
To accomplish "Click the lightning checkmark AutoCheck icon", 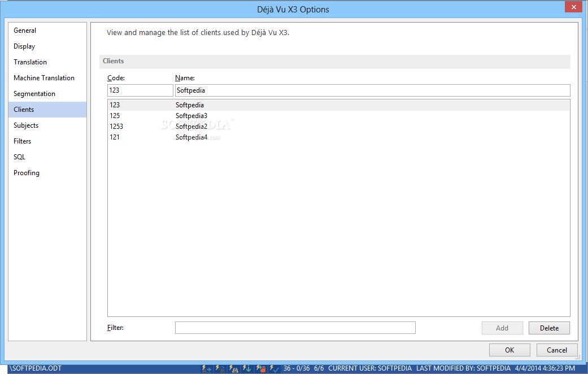I will coord(274,369).
